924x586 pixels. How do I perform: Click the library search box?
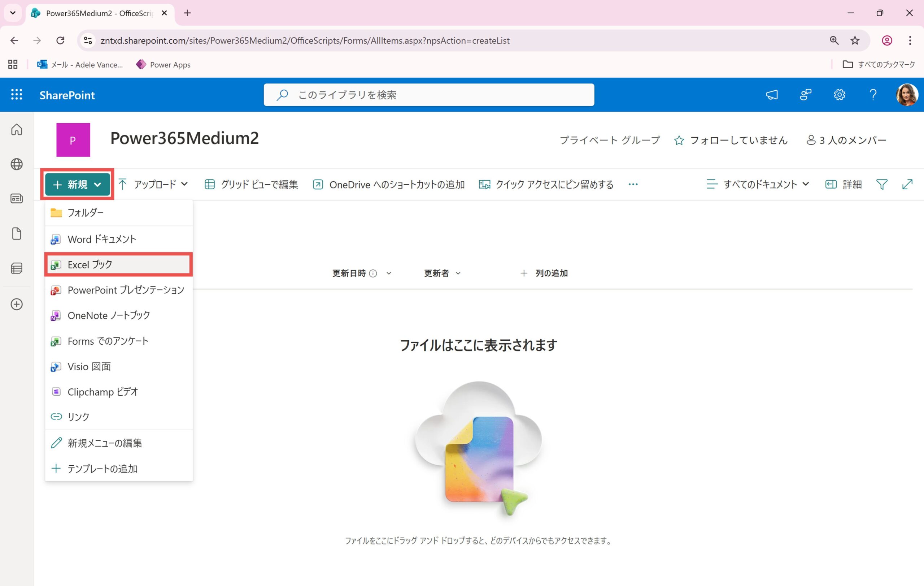click(x=429, y=94)
